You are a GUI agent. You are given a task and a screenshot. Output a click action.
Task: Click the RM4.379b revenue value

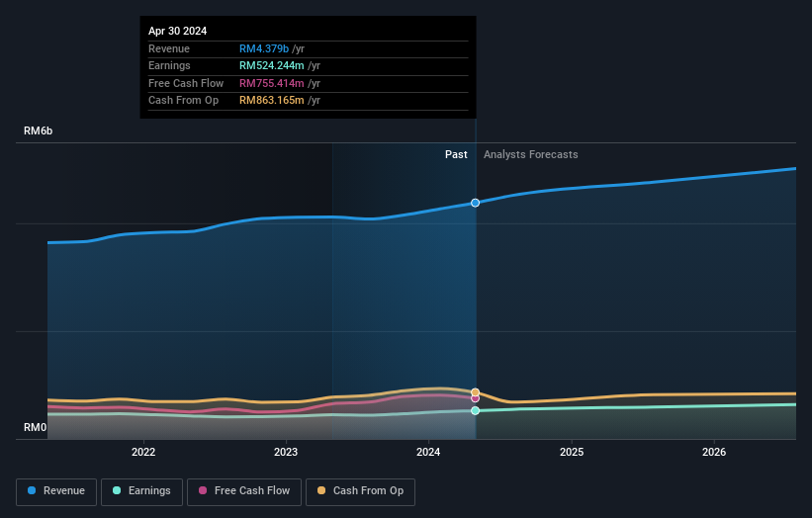coord(264,48)
